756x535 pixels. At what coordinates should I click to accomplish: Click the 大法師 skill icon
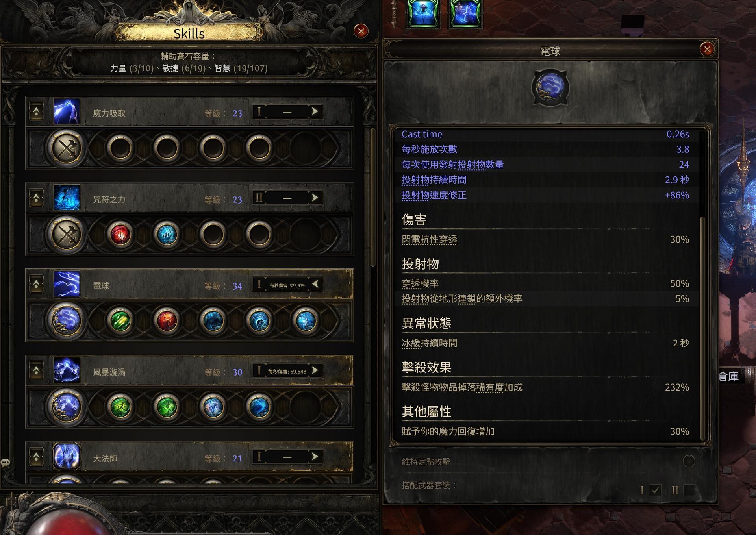(x=67, y=457)
